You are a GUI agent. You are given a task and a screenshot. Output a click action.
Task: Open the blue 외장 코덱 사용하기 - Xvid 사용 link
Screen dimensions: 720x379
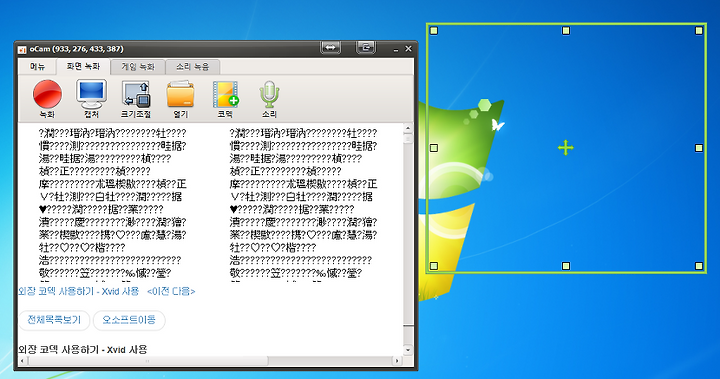point(79,291)
